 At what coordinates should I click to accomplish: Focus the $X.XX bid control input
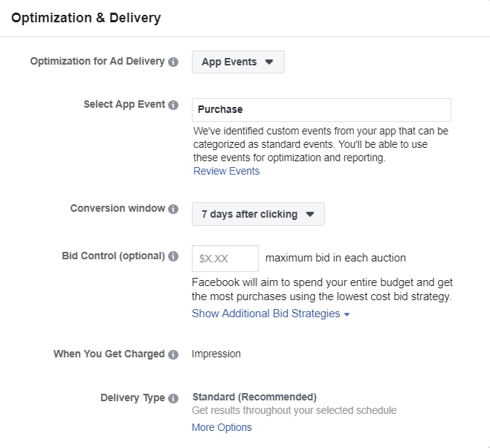coord(225,259)
